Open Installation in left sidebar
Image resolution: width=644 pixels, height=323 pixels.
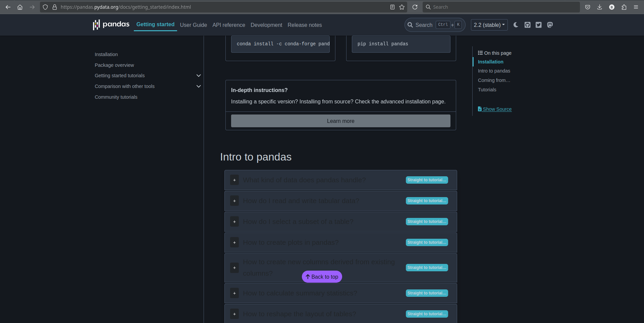(106, 54)
